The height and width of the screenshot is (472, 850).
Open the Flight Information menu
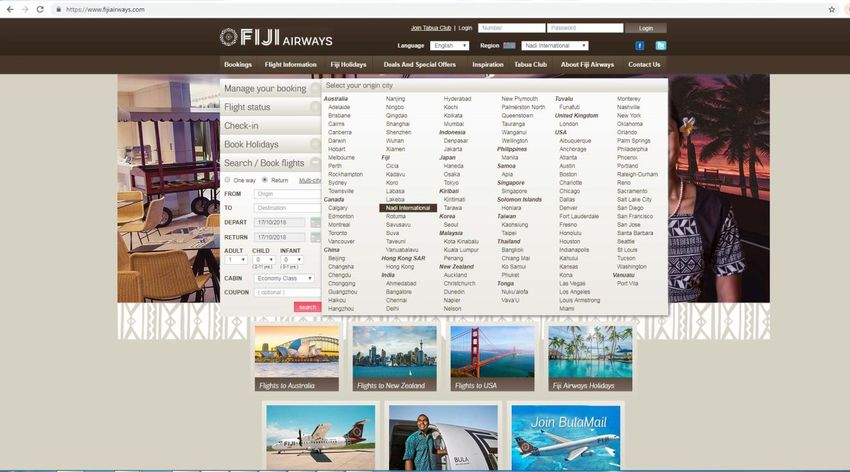pyautogui.click(x=290, y=64)
